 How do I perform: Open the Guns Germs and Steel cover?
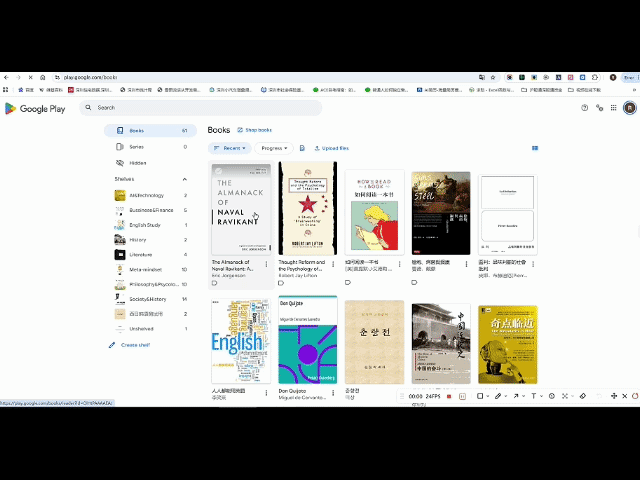[x=441, y=213]
